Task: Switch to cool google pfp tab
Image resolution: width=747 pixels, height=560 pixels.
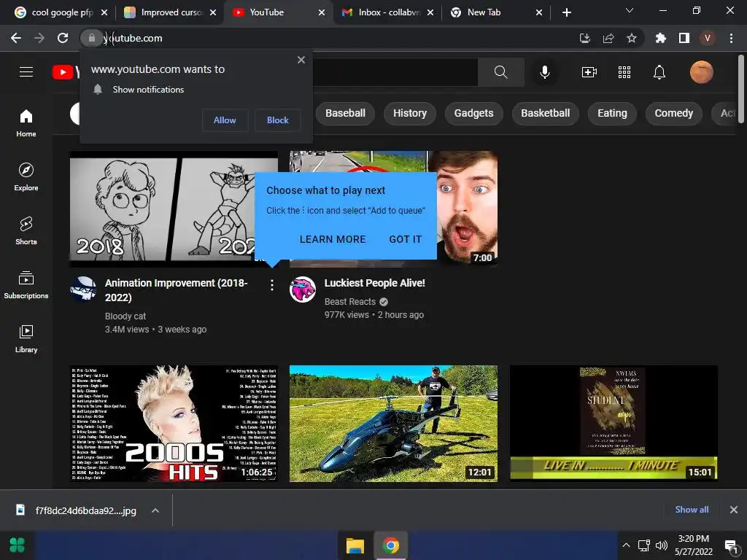Action: [61, 12]
